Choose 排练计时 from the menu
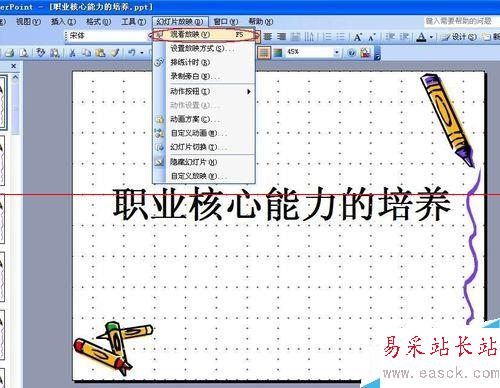This screenshot has width=500, height=388. click(204, 62)
